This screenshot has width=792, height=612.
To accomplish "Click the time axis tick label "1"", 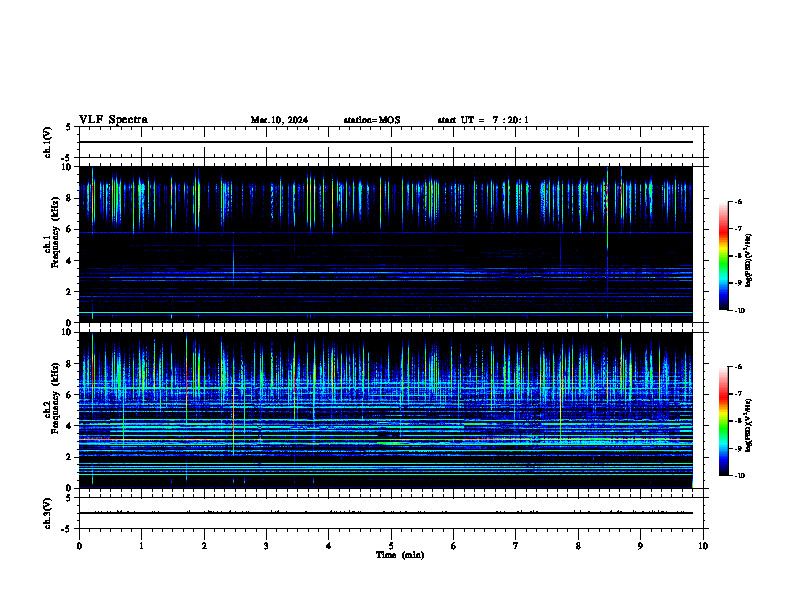I will (141, 546).
